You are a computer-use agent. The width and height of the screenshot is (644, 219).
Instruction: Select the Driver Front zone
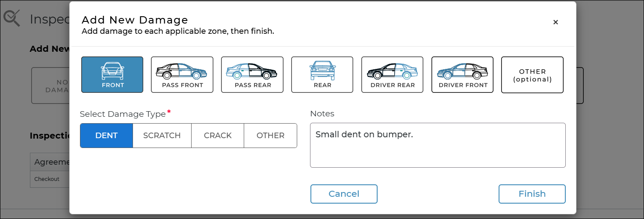click(462, 75)
